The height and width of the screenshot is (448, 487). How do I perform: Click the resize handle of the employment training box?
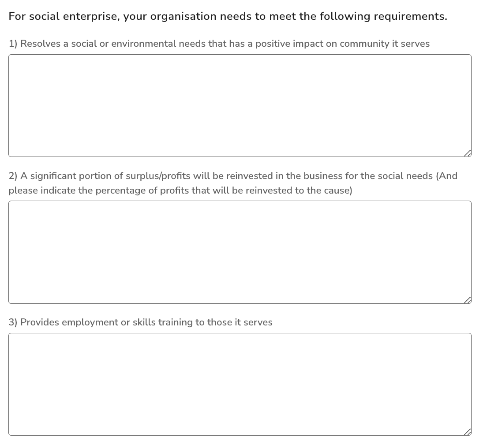click(468, 432)
